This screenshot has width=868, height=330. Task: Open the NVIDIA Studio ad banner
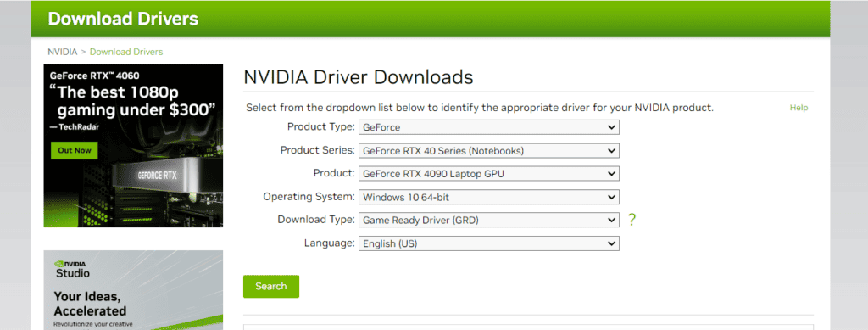(x=133, y=290)
